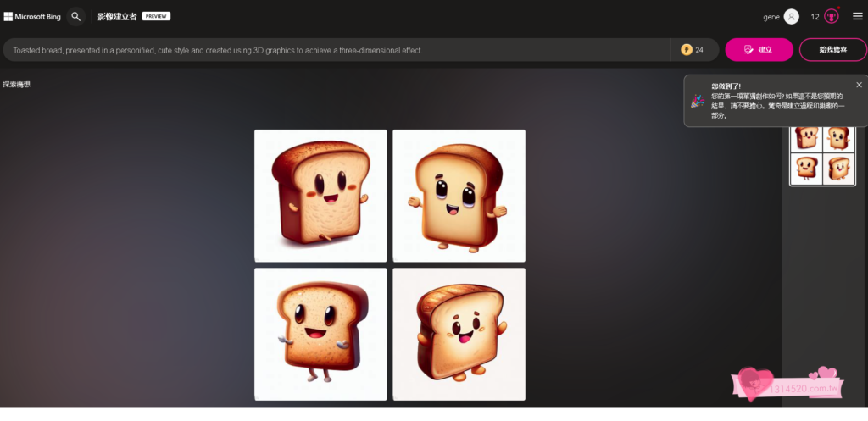The image size is (868, 421).
Task: Open the bottom-right toast bread image
Action: point(459,334)
